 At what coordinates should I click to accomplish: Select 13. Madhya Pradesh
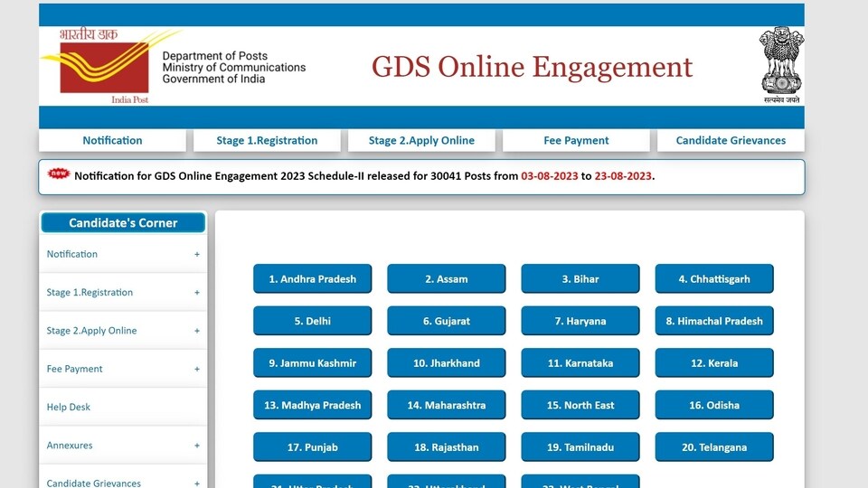coord(312,405)
